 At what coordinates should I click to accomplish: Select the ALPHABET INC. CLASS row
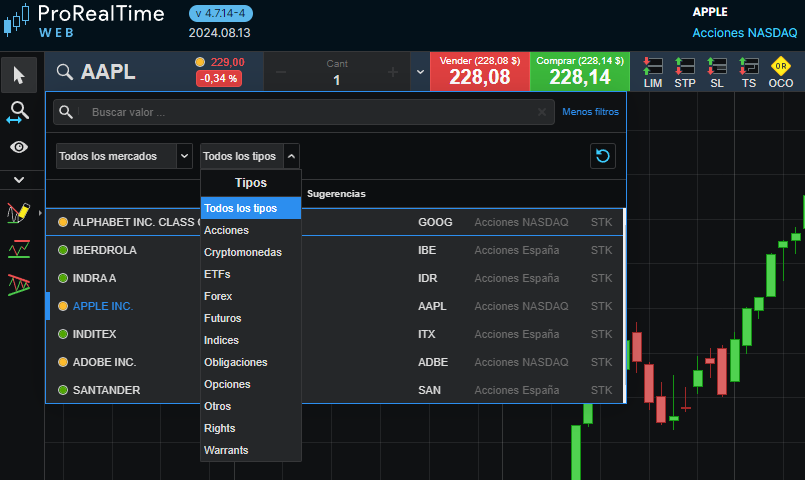[x=335, y=222]
